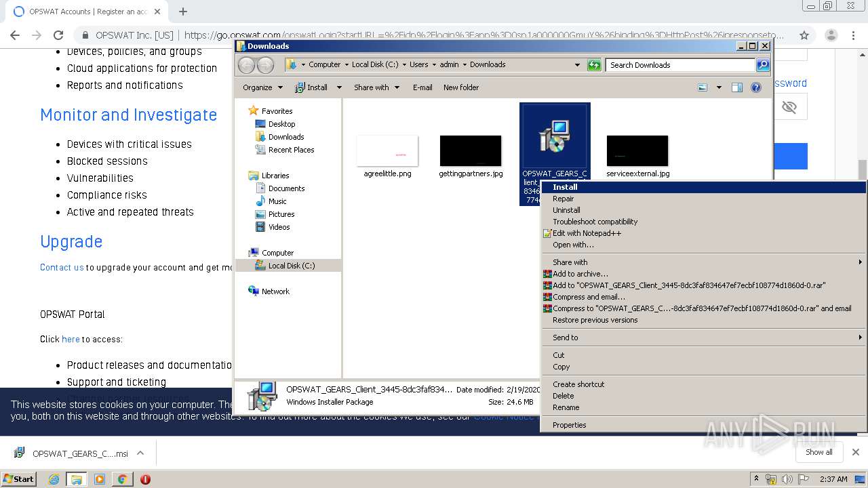Bookmark this page with star icon
868x488 pixels.
pyautogui.click(x=804, y=35)
